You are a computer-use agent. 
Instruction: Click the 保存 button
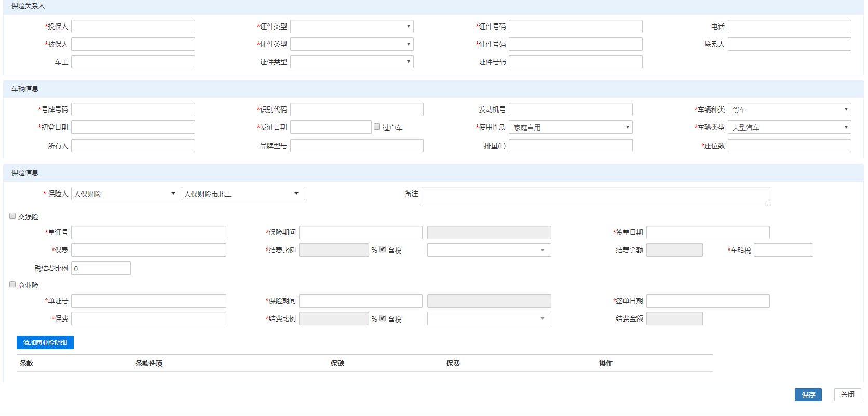(808, 395)
